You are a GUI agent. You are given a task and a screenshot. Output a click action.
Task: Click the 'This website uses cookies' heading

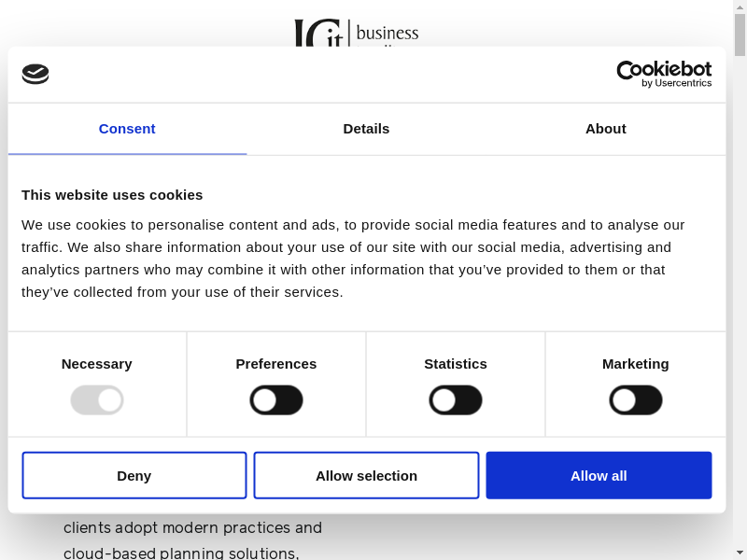pyautogui.click(x=112, y=194)
